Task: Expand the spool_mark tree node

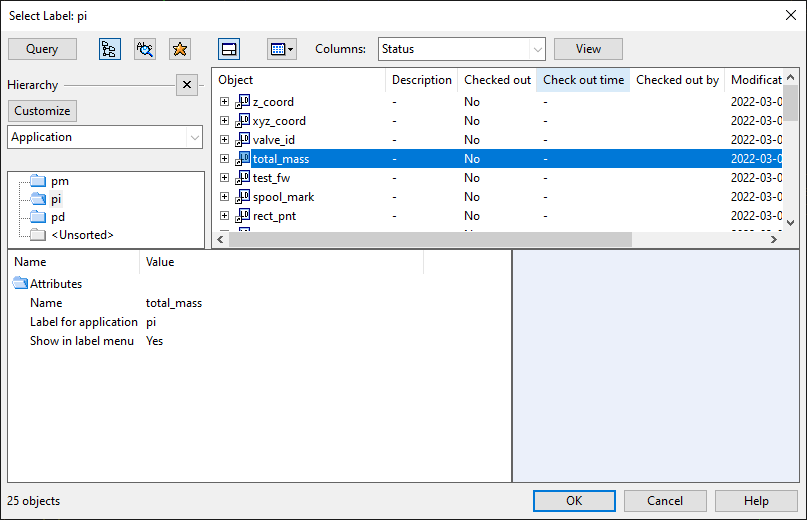Action: click(x=224, y=197)
